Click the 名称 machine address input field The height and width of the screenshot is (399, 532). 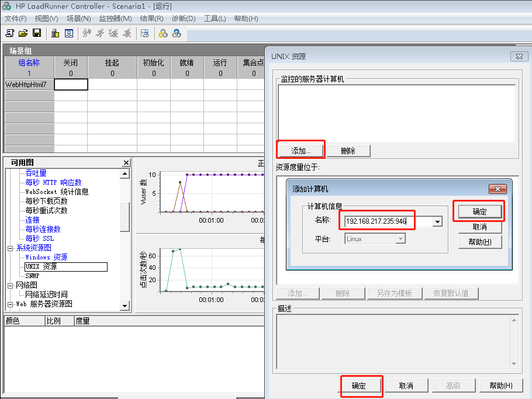[387, 221]
